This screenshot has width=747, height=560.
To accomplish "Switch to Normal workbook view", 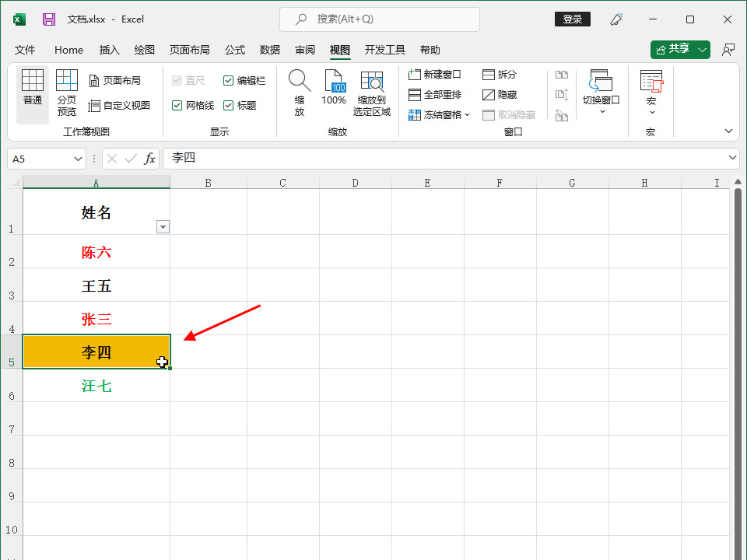I will pos(33,94).
